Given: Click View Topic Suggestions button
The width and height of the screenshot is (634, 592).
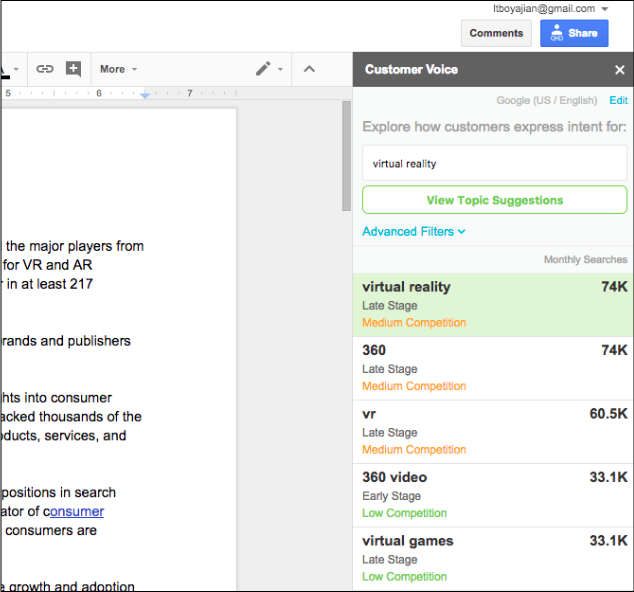Looking at the screenshot, I should tap(495, 200).
